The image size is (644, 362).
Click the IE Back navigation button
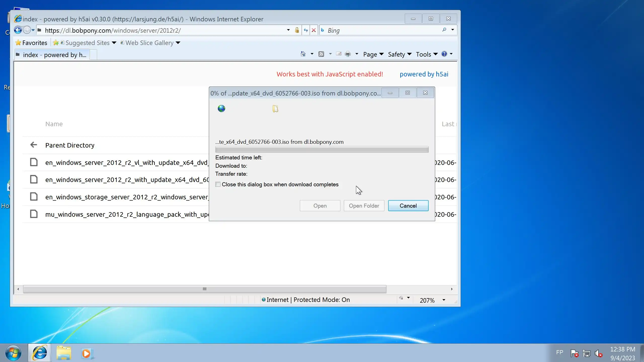[18, 30]
